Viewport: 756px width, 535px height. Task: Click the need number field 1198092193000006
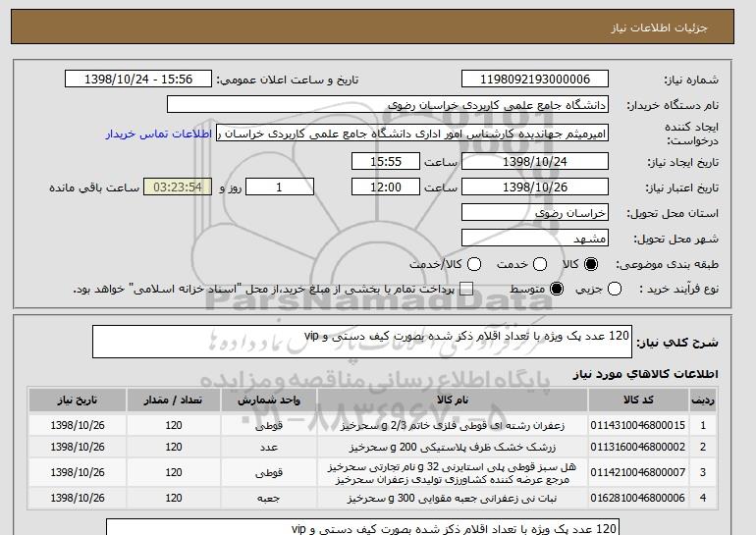[535, 80]
